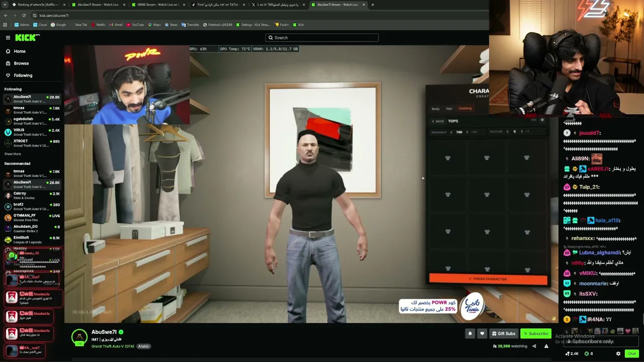Open a new browser tab with plus
Viewport: 644px width, 362px height.
tap(372, 5)
